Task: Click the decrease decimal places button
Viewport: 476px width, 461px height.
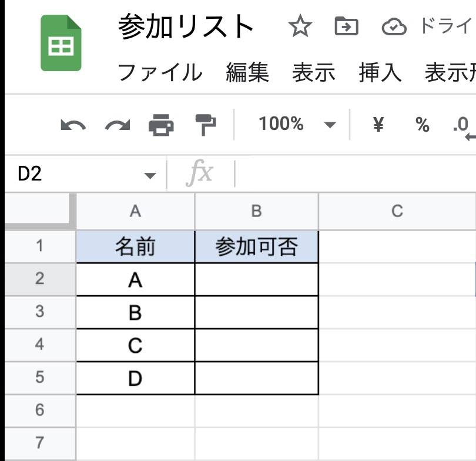Action: click(x=464, y=127)
